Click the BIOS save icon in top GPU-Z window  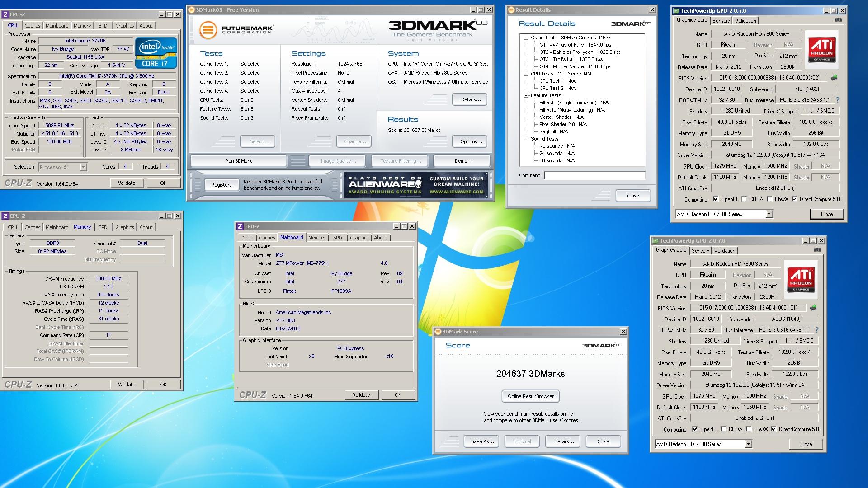coord(834,78)
